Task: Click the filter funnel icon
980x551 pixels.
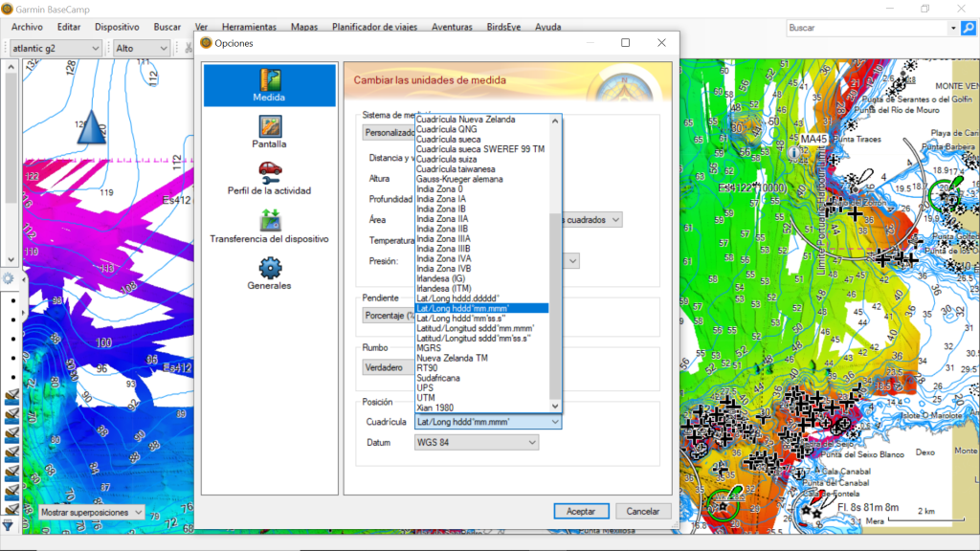Action: pyautogui.click(x=8, y=525)
